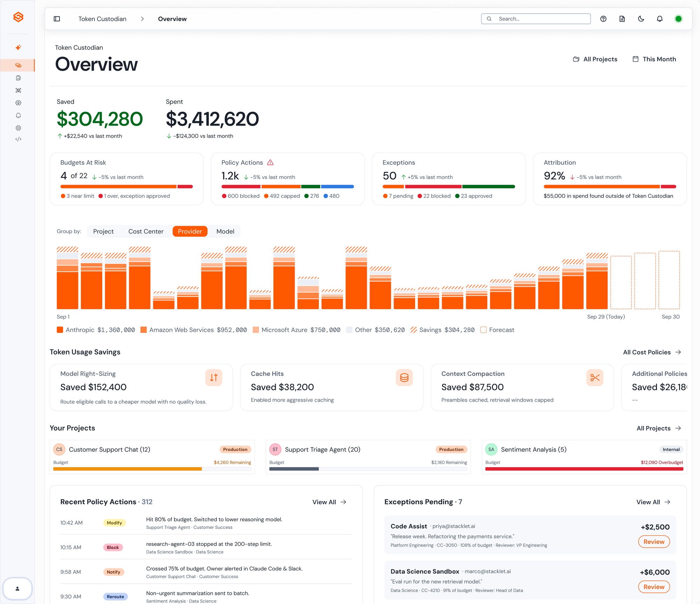The image size is (700, 604).
Task: Toggle the sidebar panel icon in top bar
Action: click(x=57, y=19)
